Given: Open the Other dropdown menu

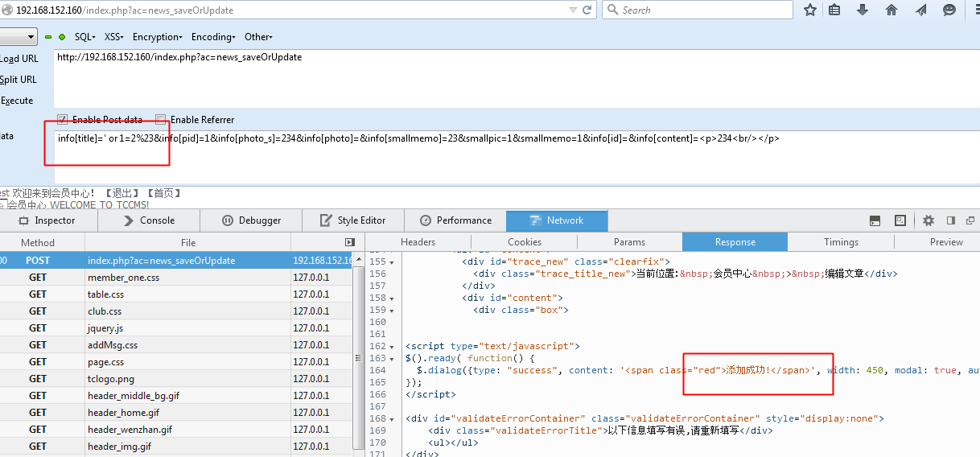Looking at the screenshot, I should click(x=259, y=37).
